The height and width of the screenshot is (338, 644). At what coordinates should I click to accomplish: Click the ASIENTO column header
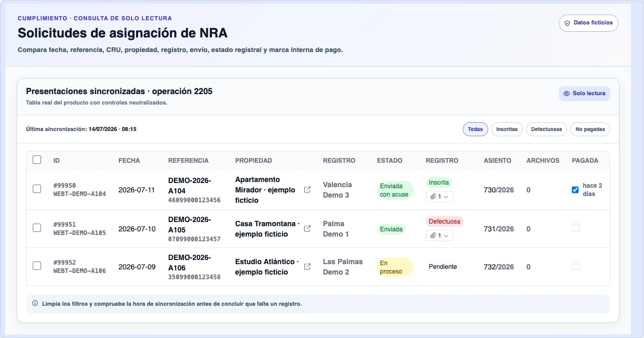click(498, 161)
